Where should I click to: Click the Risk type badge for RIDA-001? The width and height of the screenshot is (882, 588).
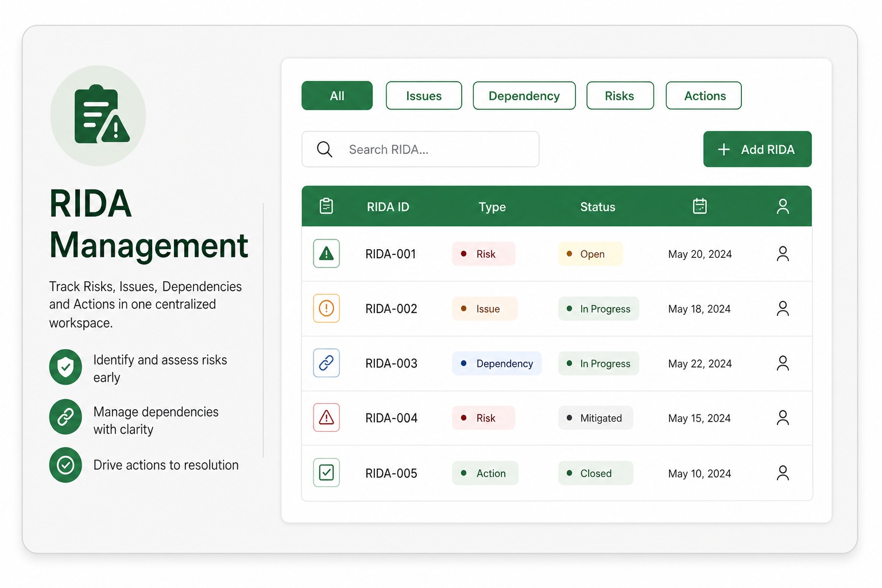483,254
